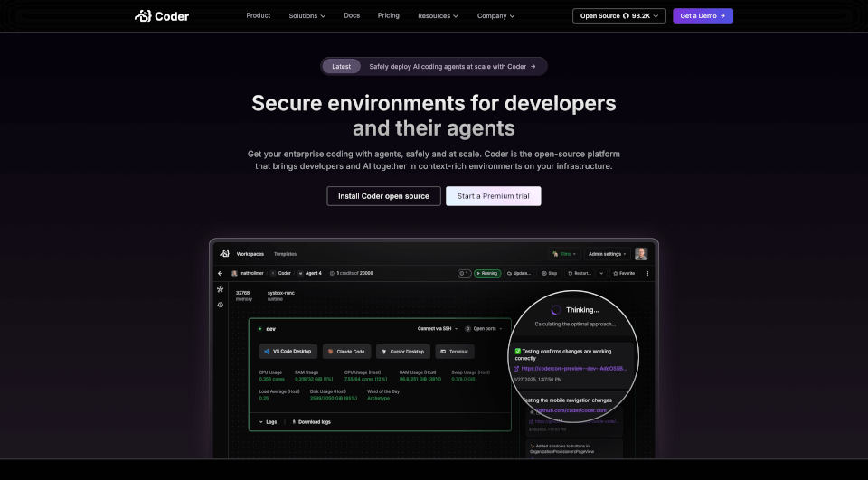Image resolution: width=868 pixels, height=480 pixels.
Task: Go to the Docs page
Action: (x=352, y=15)
